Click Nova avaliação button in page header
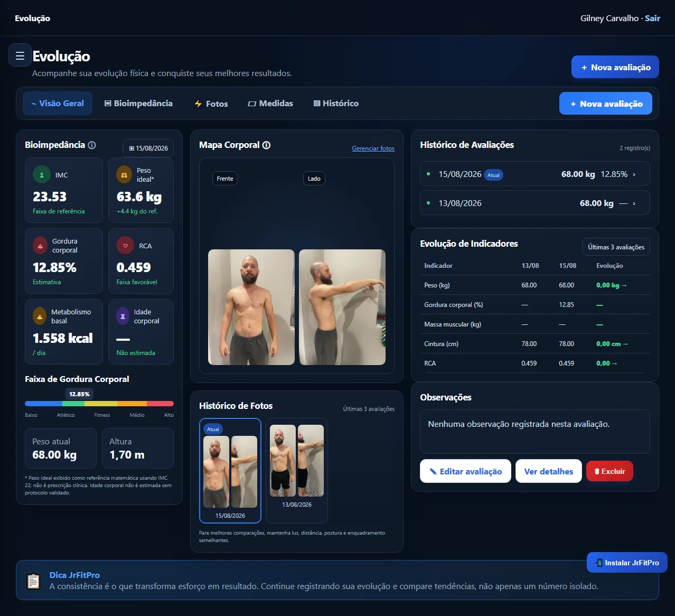 pyautogui.click(x=615, y=67)
